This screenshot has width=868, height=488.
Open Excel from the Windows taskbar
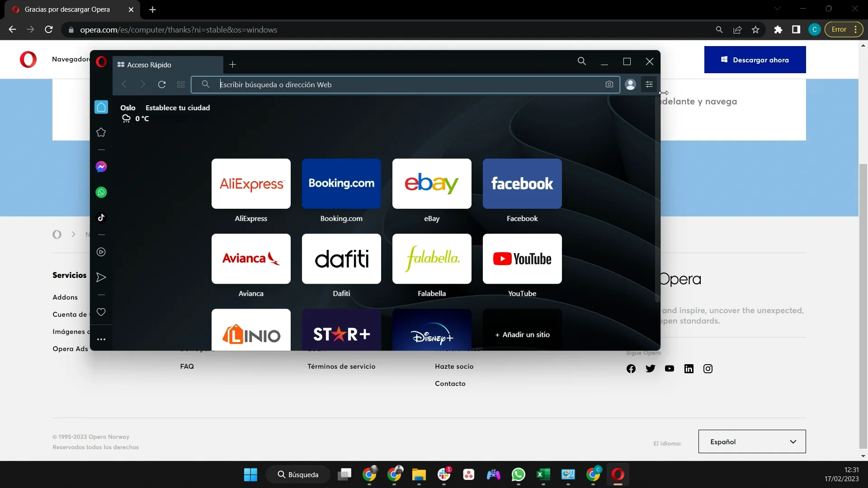[543, 474]
